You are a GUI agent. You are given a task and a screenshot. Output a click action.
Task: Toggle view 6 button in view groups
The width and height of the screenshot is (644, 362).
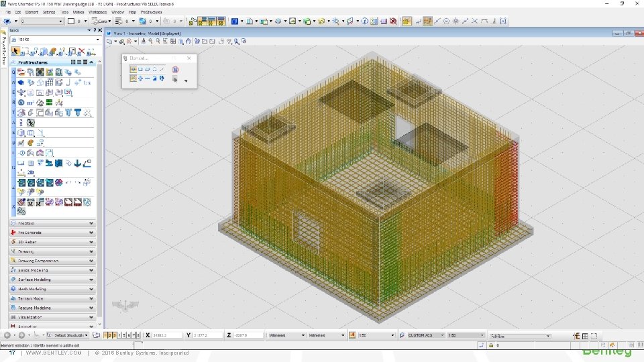[129, 335]
